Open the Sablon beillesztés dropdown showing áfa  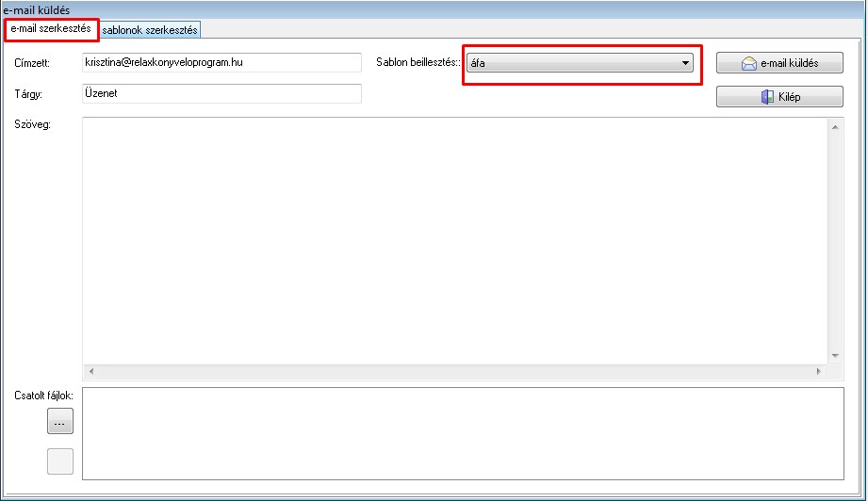click(x=580, y=63)
